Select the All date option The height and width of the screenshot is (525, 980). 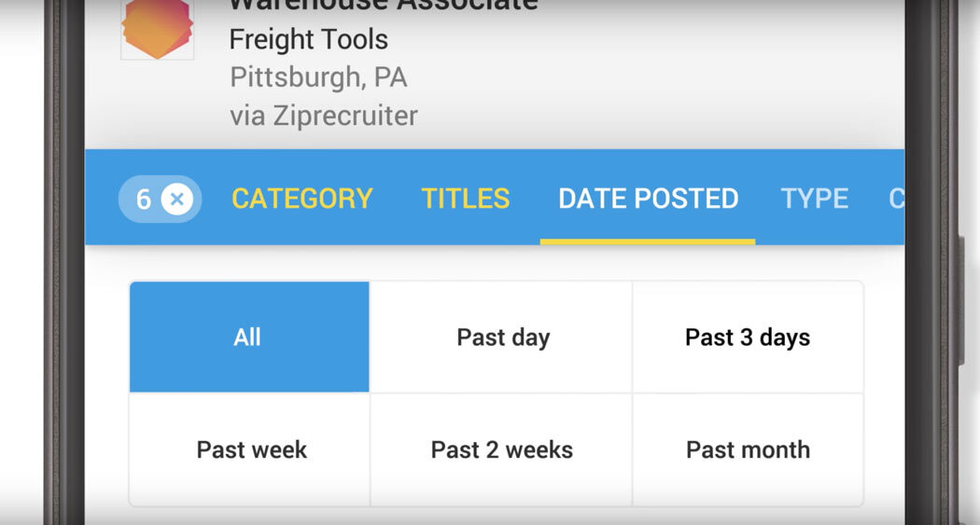click(248, 337)
